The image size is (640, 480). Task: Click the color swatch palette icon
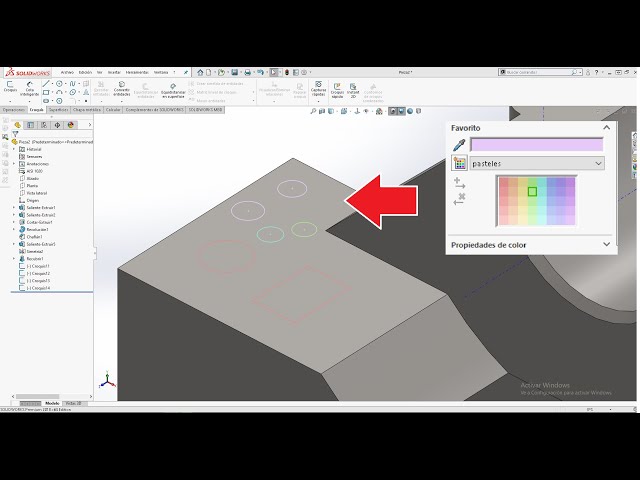coord(460,163)
